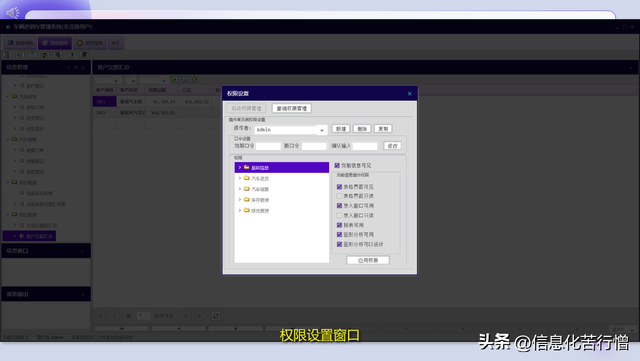This screenshot has height=361, width=640.
Task: Toggle 录入窗口可用 checkbox
Action: (339, 206)
